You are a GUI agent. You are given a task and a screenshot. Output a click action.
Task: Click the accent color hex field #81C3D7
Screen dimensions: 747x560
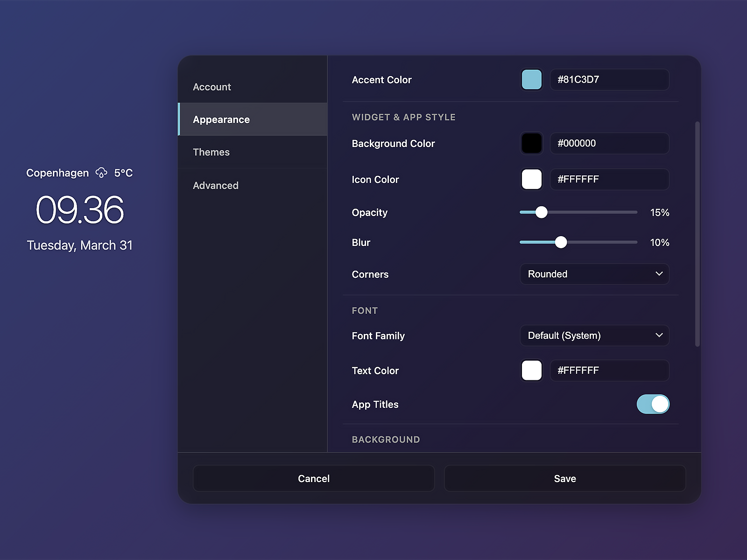[x=609, y=79]
